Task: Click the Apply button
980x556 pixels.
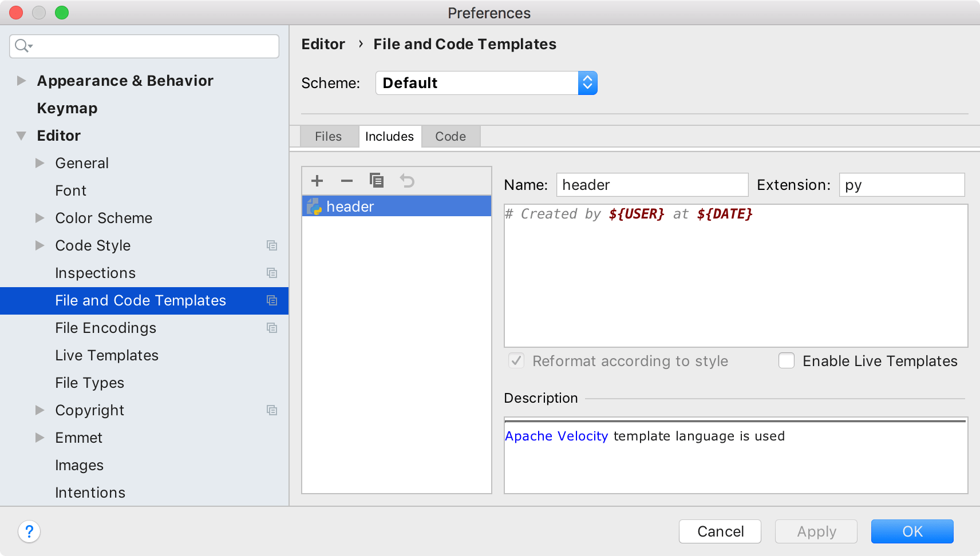Action: pyautogui.click(x=816, y=531)
